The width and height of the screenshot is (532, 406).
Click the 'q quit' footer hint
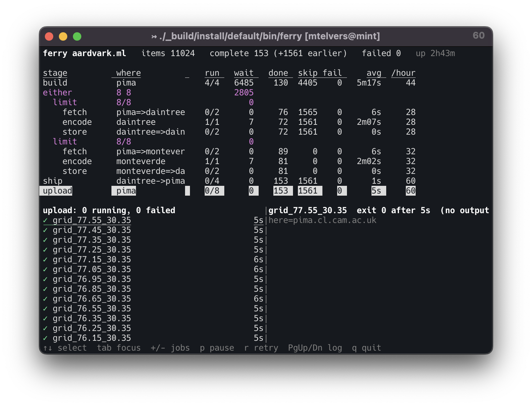tap(366, 348)
